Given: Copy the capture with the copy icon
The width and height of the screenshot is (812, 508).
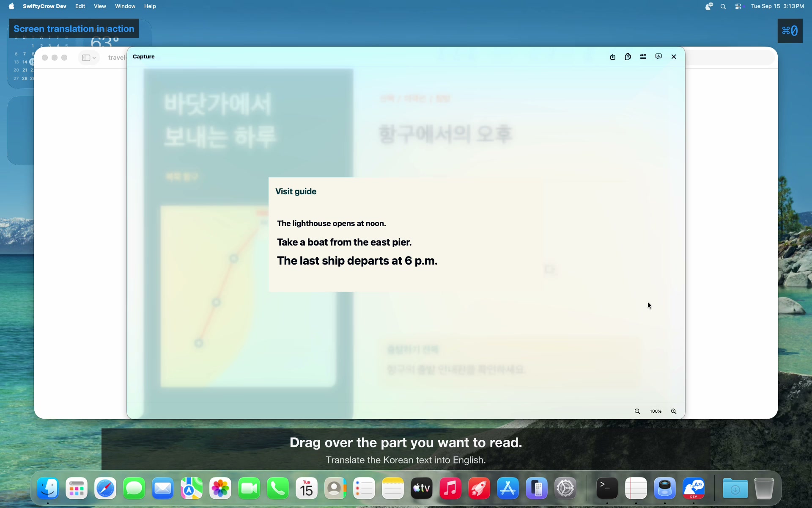Looking at the screenshot, I should pyautogui.click(x=628, y=57).
